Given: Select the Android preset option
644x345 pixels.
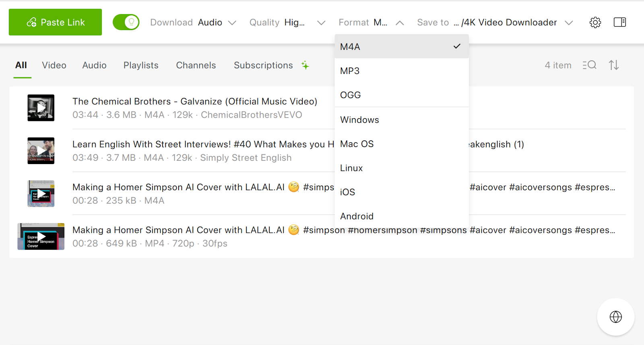Looking at the screenshot, I should click(402, 216).
